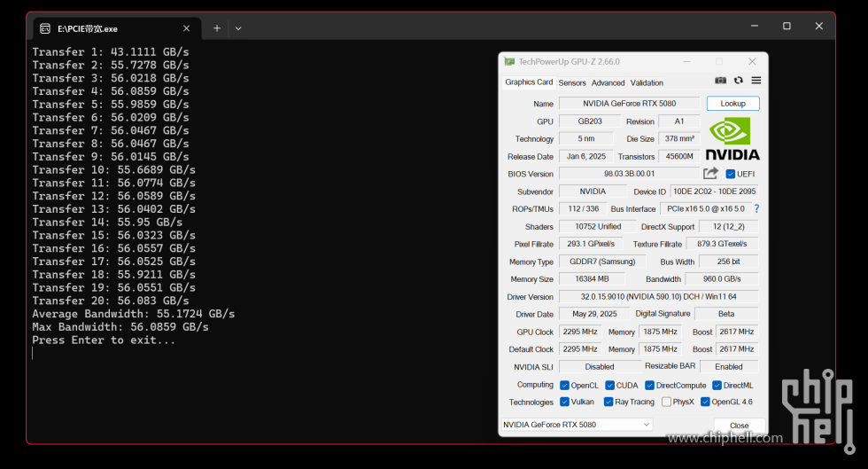This screenshot has height=469, width=868.
Task: Click the Max Bandwidth: 56.0859 GB/s line
Action: tap(120, 327)
